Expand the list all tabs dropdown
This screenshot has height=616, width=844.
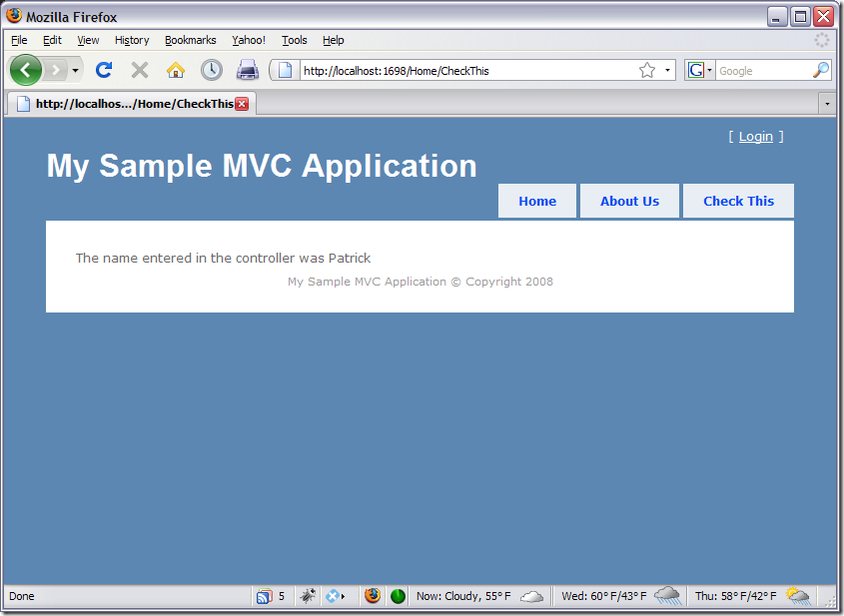[826, 103]
